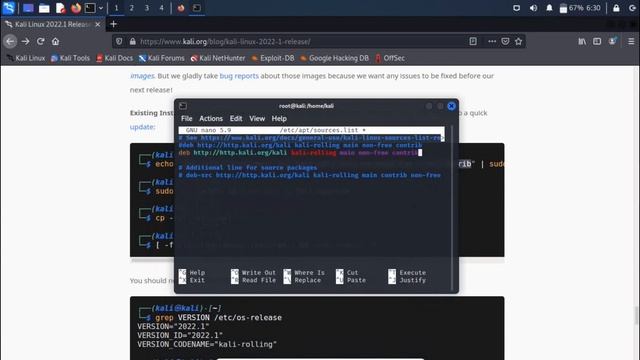Click the lock screen icon
This screenshot has height=360, width=640.
616,8
